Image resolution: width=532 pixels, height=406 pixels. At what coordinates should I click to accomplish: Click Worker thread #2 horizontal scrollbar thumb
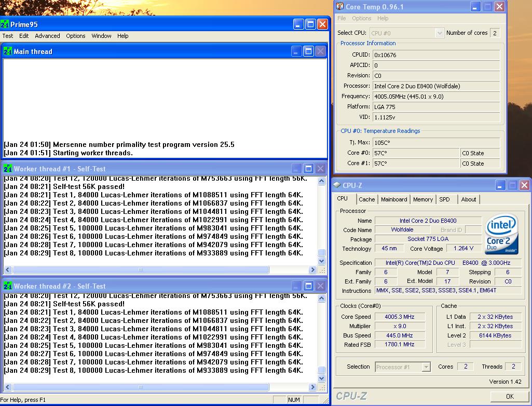point(141,387)
